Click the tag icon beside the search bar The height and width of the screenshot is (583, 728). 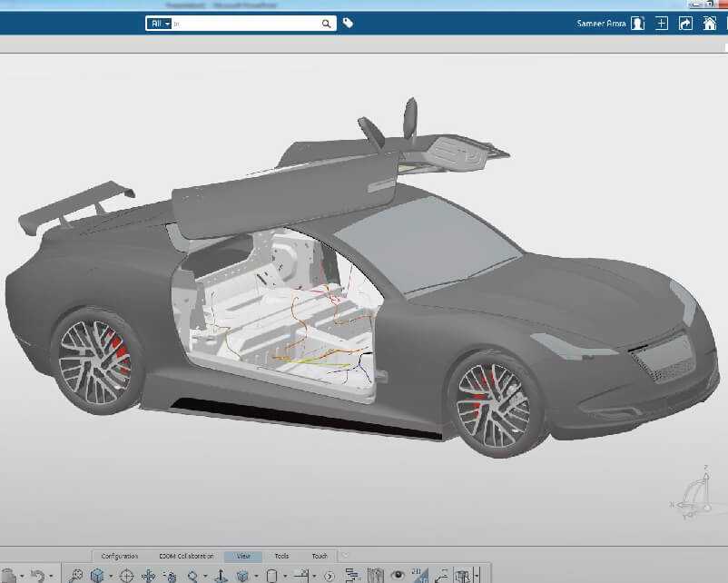pyautogui.click(x=347, y=23)
